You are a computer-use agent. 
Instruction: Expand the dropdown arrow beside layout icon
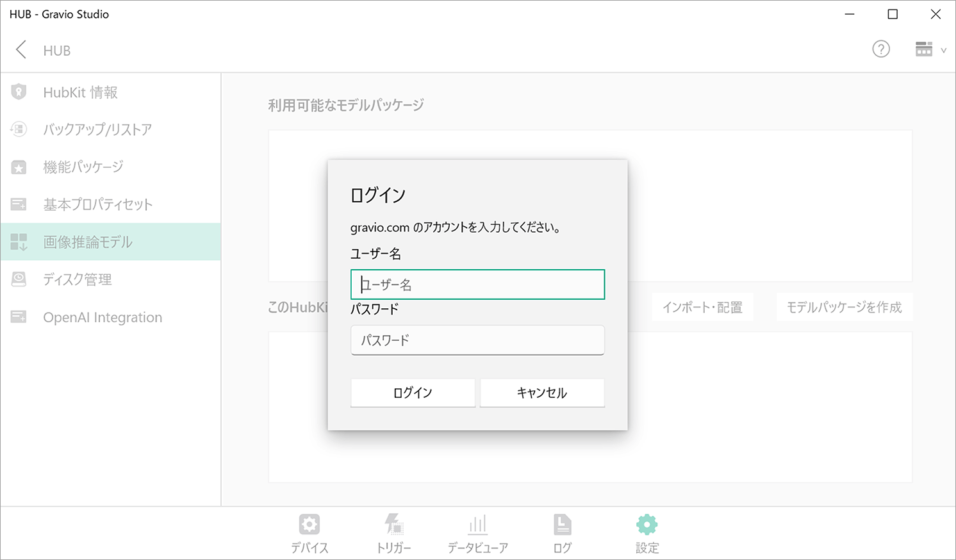coord(943,50)
